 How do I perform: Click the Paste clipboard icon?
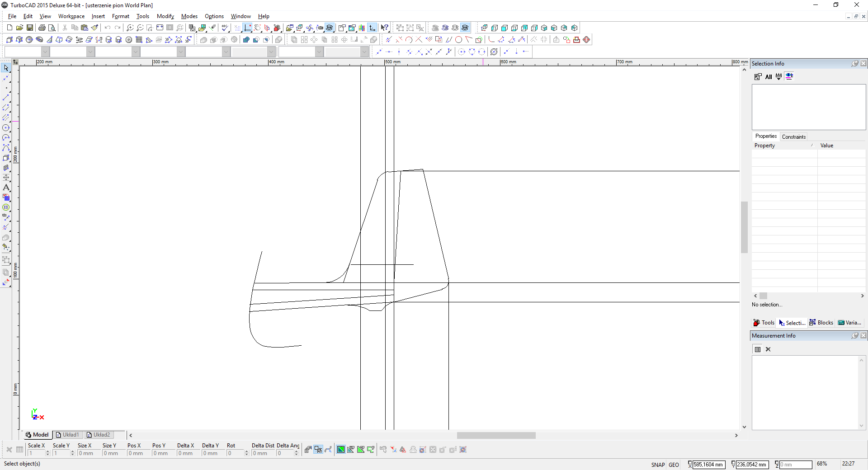coord(85,28)
